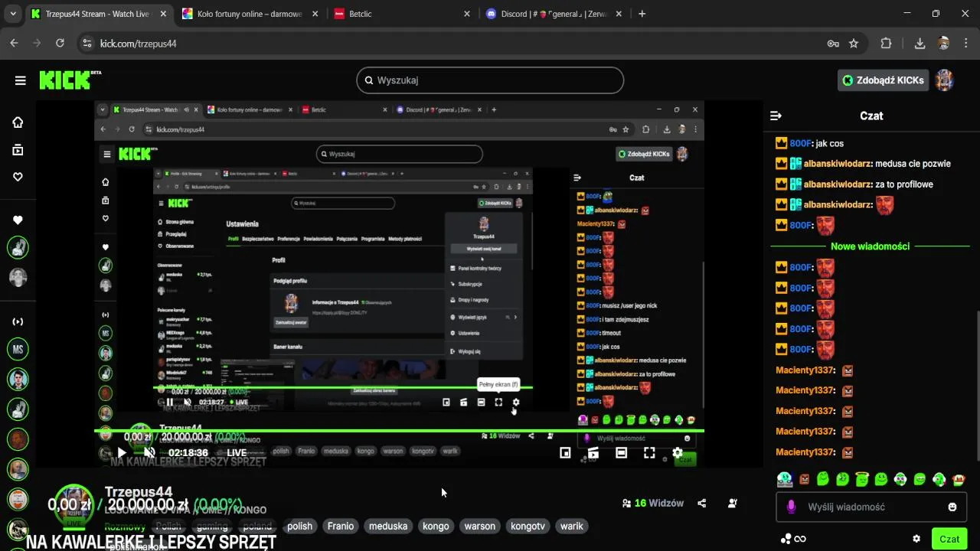Open the hamburger menu next to Kick logo
The height and width of the screenshot is (551, 980).
(20, 80)
